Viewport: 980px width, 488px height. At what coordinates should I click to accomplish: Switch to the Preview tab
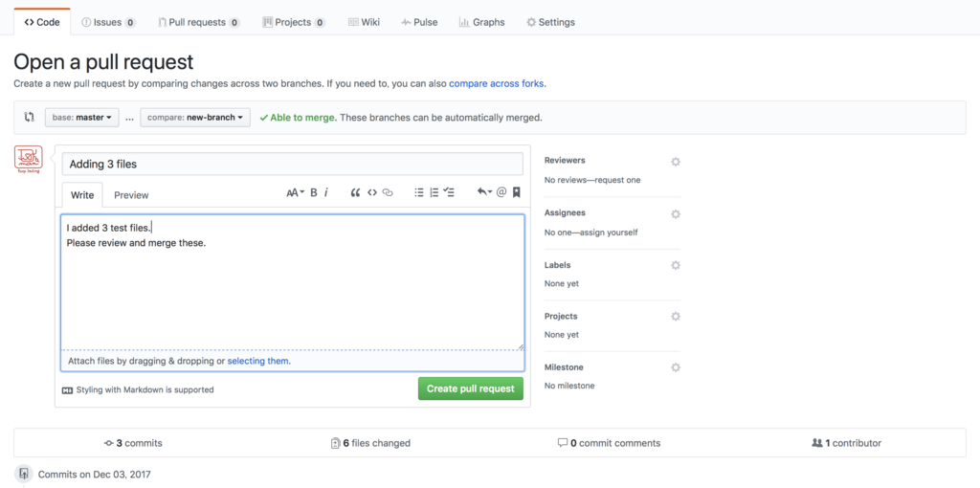coord(131,195)
